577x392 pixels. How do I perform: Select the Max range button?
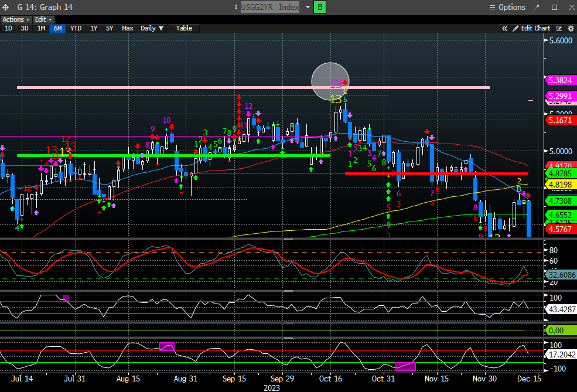[127, 28]
